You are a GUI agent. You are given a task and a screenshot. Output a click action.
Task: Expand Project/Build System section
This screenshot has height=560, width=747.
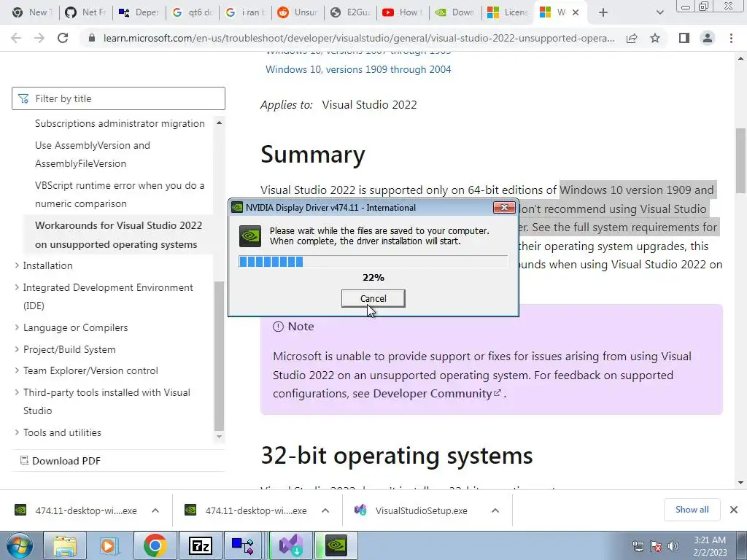click(69, 349)
